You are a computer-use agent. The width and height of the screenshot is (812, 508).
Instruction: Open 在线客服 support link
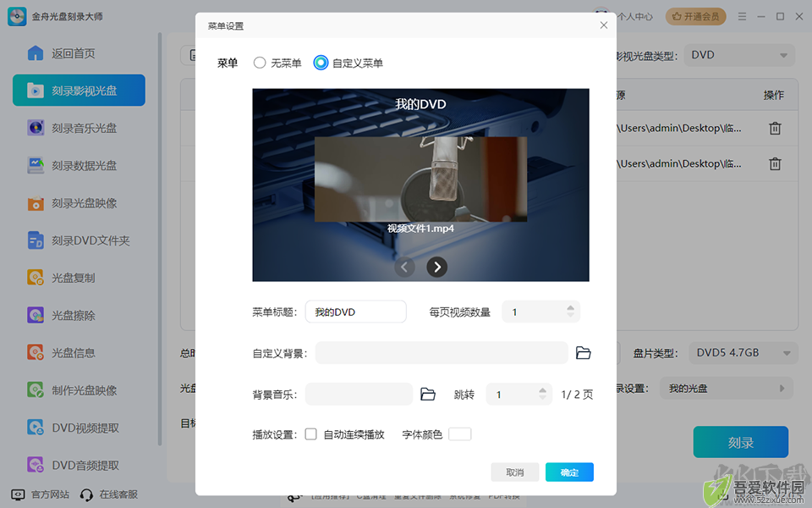pos(109,494)
